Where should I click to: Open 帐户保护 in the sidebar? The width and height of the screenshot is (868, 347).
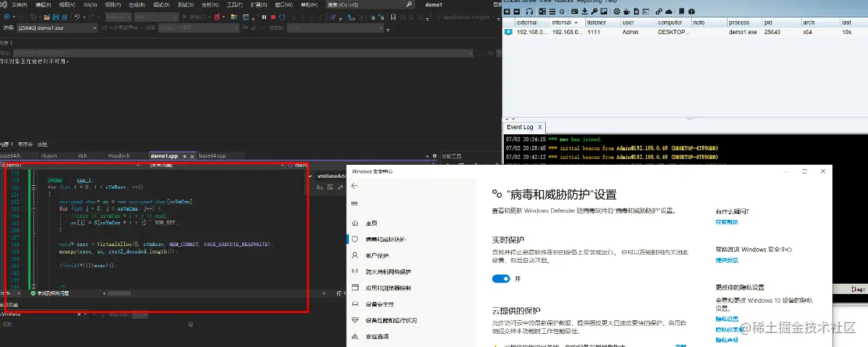377,256
